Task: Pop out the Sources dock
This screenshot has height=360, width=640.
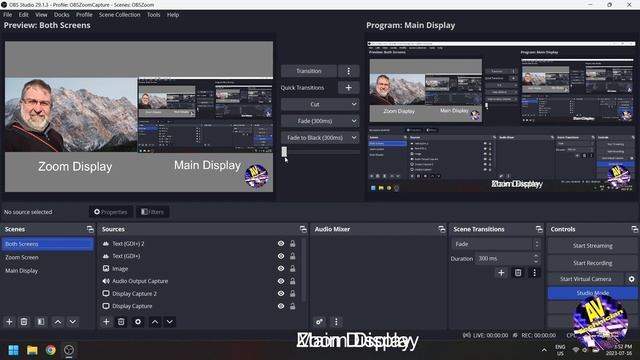Action: [x=303, y=229]
